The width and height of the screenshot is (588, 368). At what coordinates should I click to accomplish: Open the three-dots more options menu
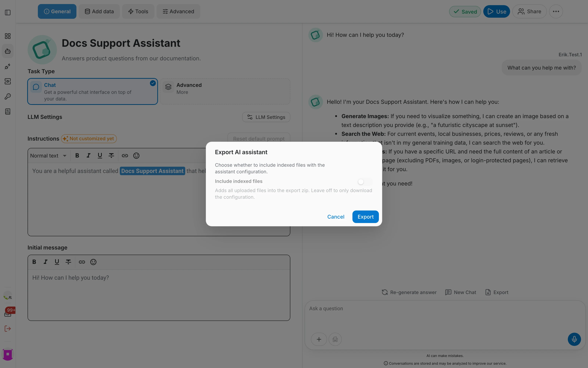point(556,11)
